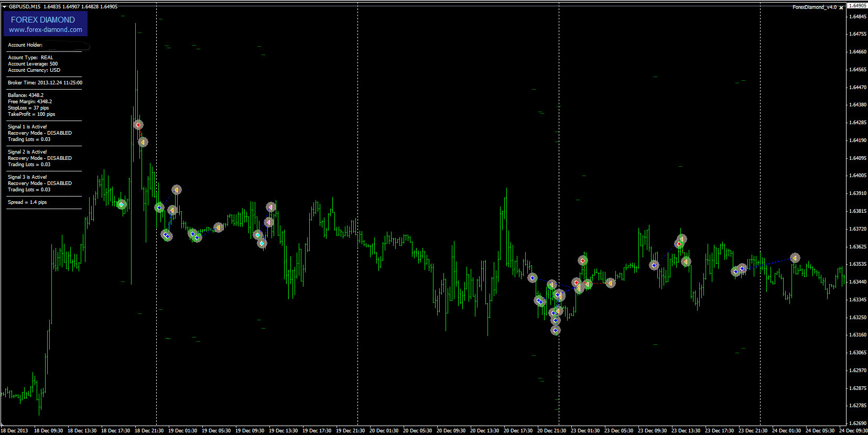Image resolution: width=868 pixels, height=435 pixels.
Task: Click 'Account Leverage: 500' text
Action: coord(33,64)
